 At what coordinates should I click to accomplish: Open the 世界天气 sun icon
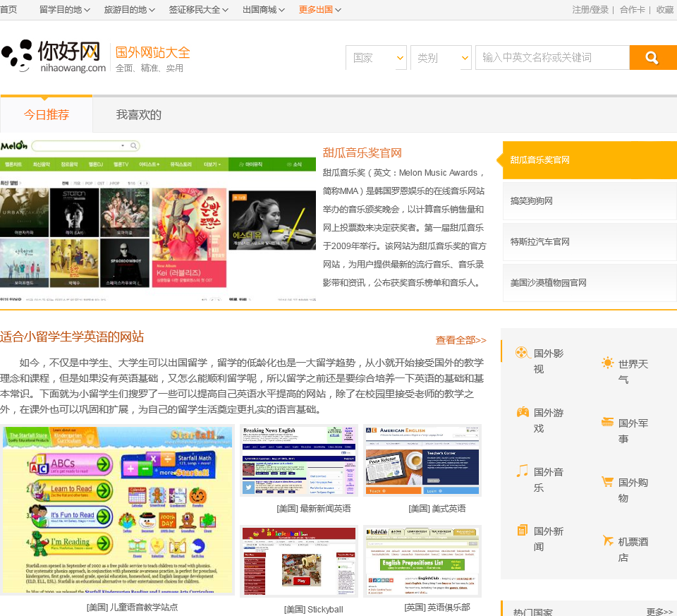click(607, 363)
